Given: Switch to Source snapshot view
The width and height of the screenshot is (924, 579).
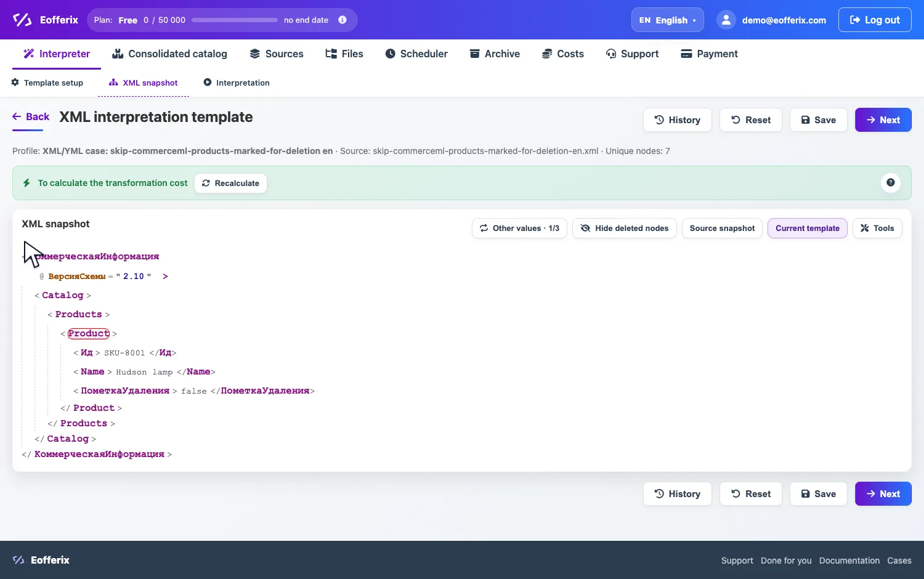Looking at the screenshot, I should (x=722, y=228).
